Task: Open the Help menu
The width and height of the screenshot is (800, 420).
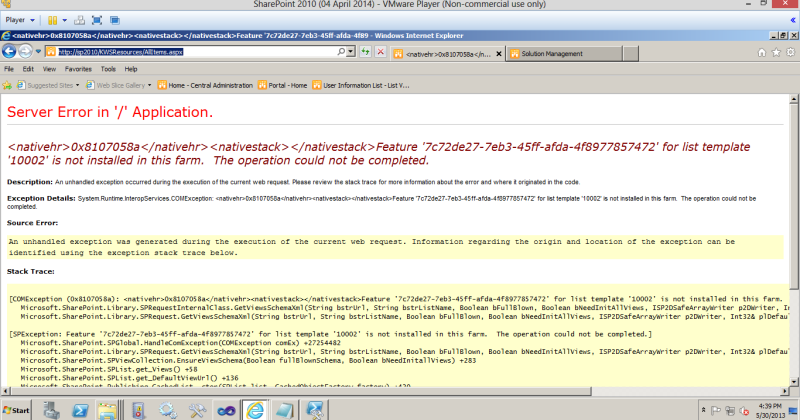Action: click(131, 69)
